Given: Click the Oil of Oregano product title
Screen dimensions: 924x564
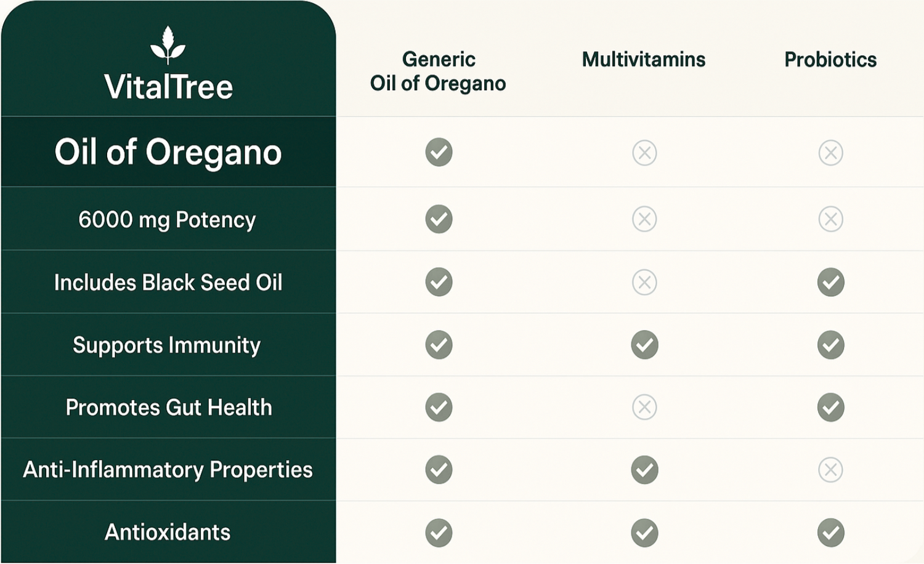Looking at the screenshot, I should 168,152.
